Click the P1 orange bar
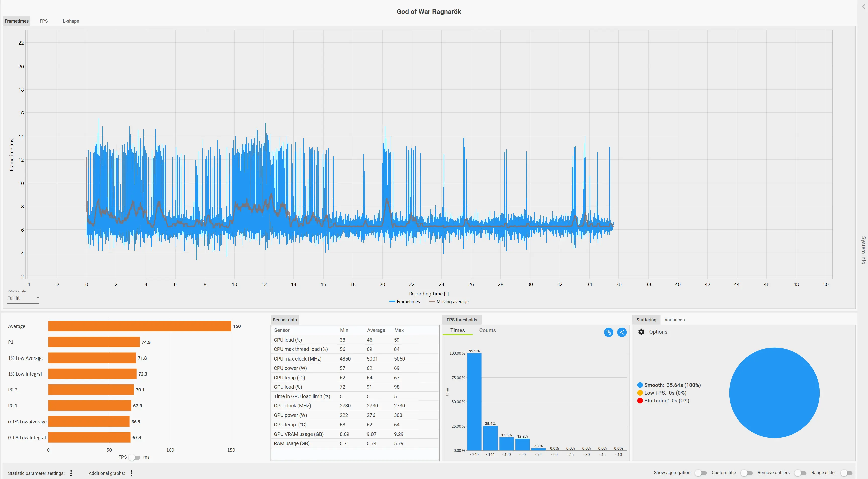This screenshot has height=479, width=868. [94, 342]
